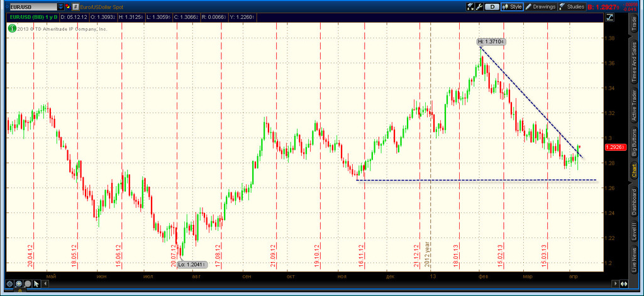This screenshot has width=644, height=296.
Task: Click the 15.03.13 date marker
Action: pyautogui.click(x=544, y=256)
